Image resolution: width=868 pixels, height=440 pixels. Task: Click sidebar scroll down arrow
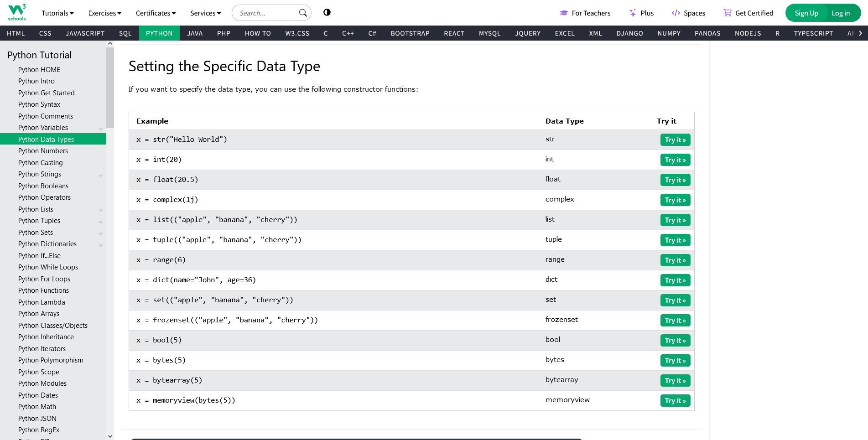pyautogui.click(x=110, y=436)
